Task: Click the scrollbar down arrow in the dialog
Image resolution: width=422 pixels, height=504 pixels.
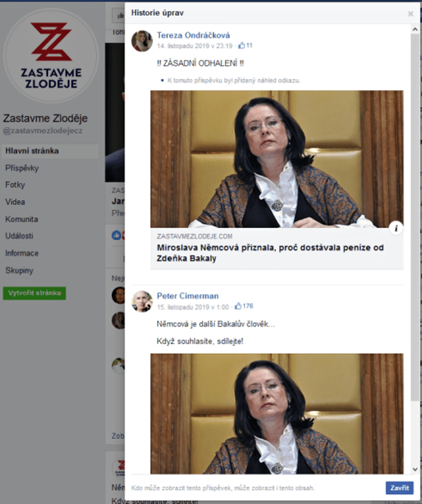Action: point(415,469)
